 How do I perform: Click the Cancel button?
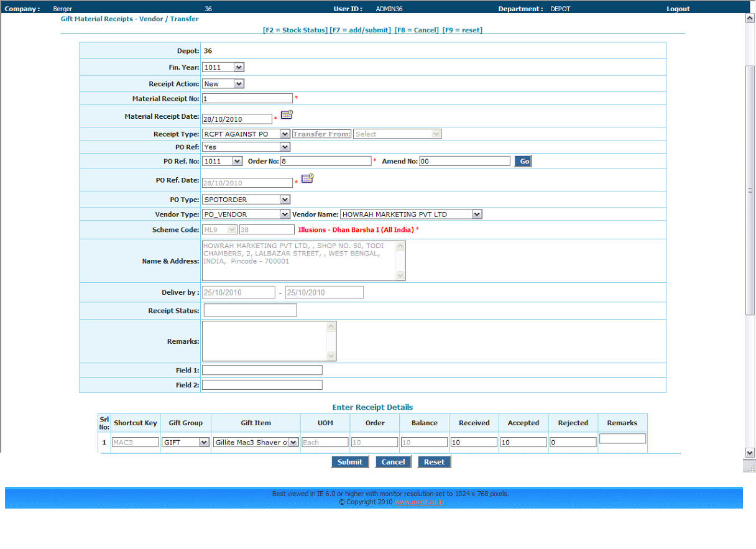pyautogui.click(x=393, y=462)
